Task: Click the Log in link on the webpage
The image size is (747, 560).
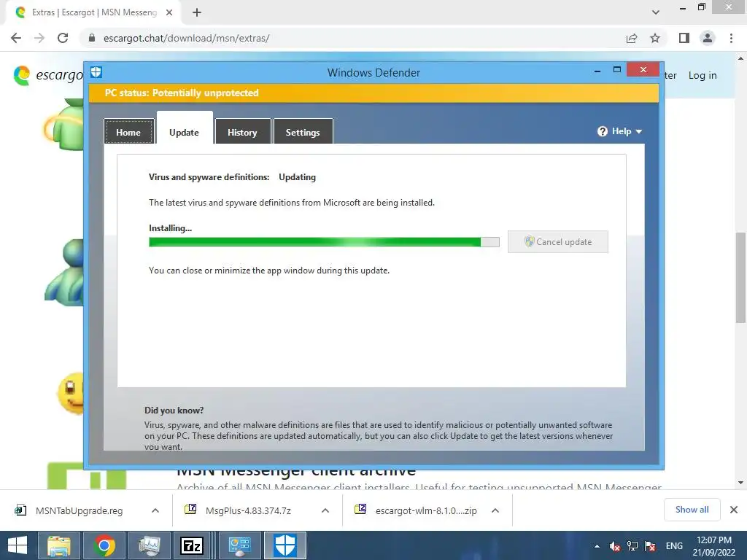Action: pos(703,75)
